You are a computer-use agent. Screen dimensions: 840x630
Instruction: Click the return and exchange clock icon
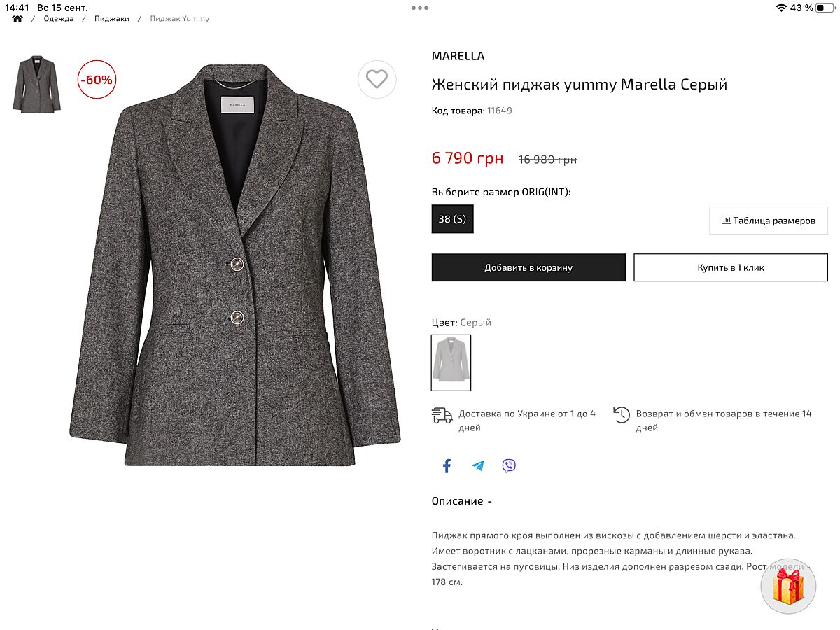point(621,415)
